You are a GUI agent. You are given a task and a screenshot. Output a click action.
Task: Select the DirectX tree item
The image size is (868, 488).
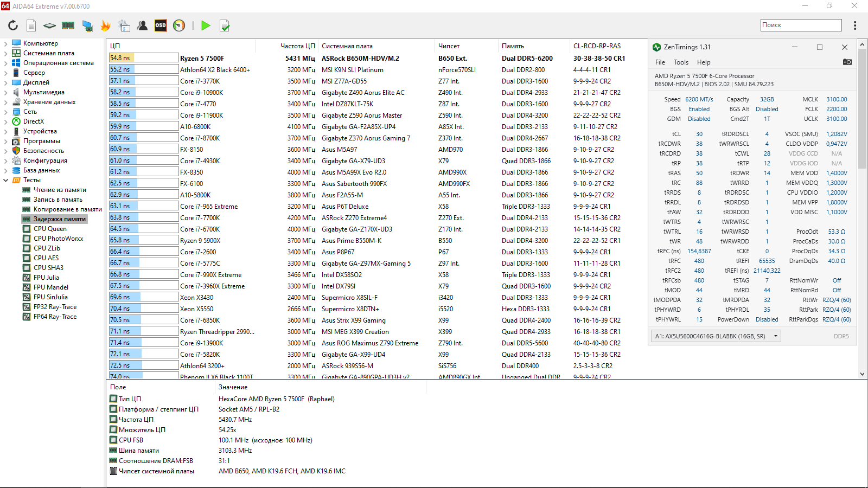34,121
